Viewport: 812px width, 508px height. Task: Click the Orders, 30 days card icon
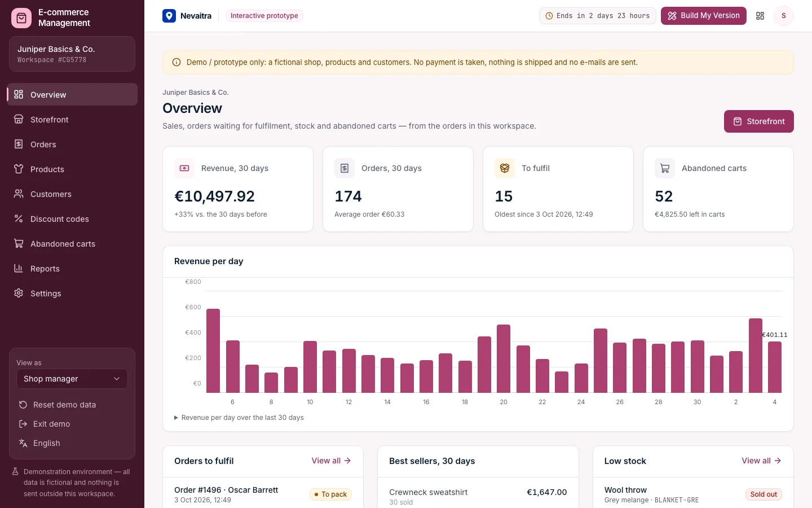click(x=345, y=168)
